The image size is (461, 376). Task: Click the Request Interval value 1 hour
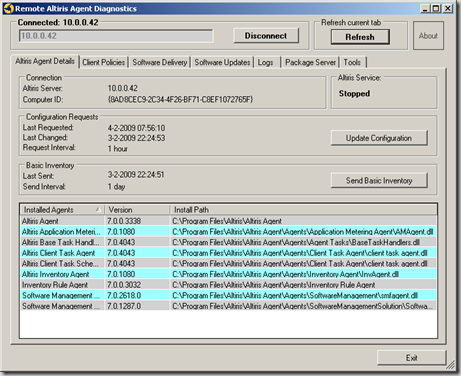click(118, 149)
